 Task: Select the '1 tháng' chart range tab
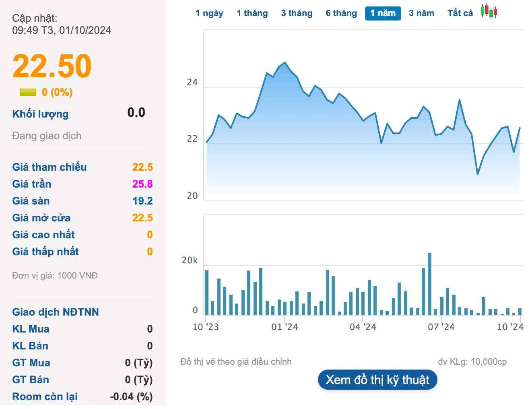point(252,13)
